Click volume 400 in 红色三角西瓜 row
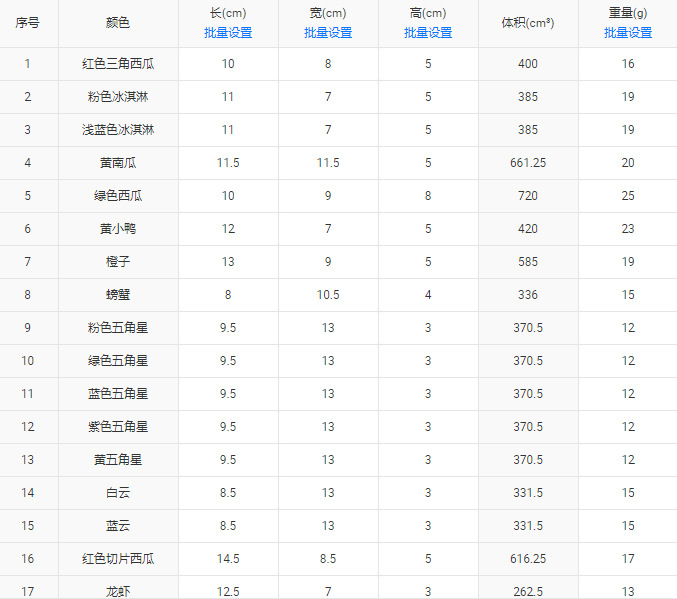The width and height of the screenshot is (677, 599). click(528, 64)
